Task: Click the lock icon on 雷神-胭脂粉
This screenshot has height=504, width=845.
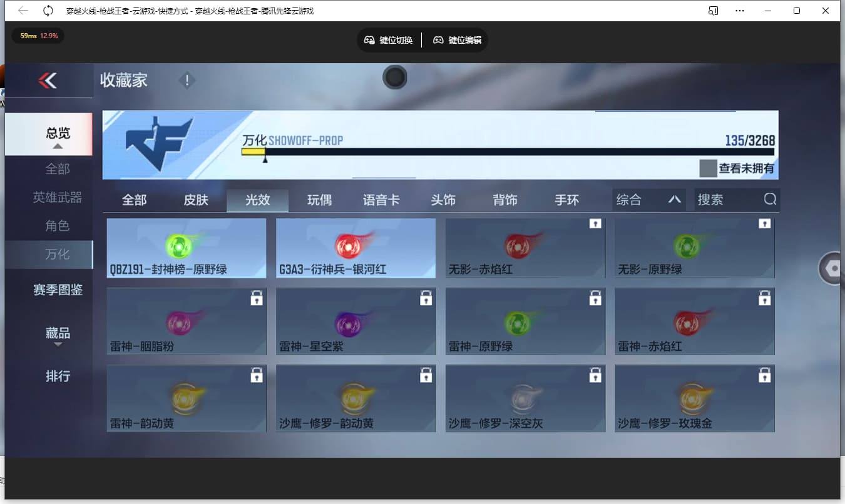Action: click(x=257, y=298)
